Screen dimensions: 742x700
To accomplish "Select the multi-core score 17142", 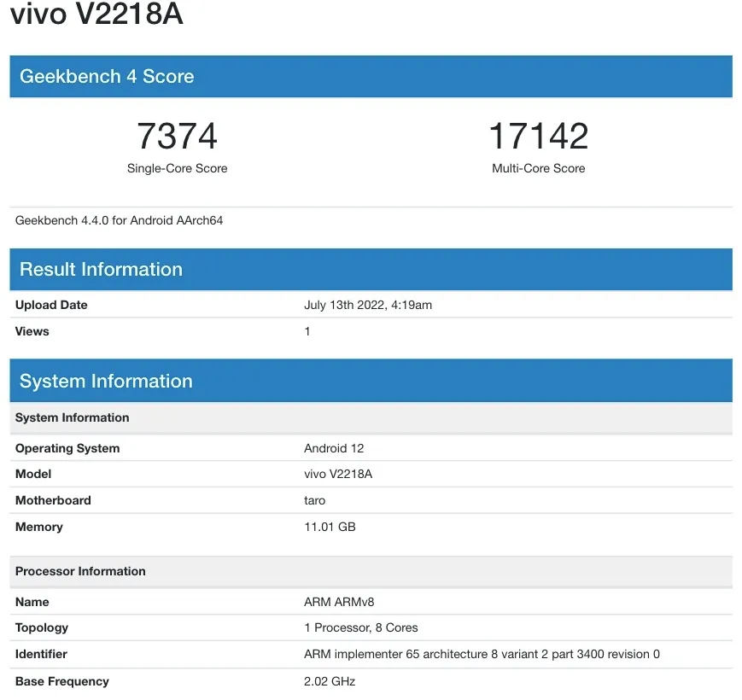I will (x=538, y=136).
